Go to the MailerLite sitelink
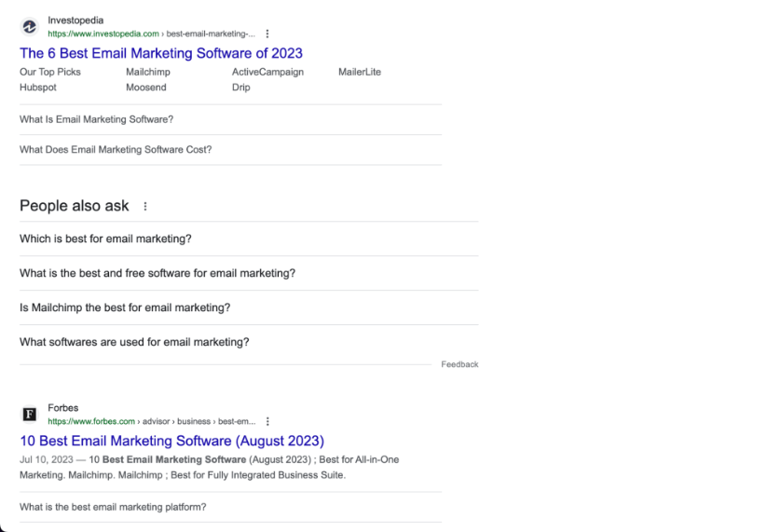Image resolution: width=767 pixels, height=532 pixels. [x=360, y=72]
